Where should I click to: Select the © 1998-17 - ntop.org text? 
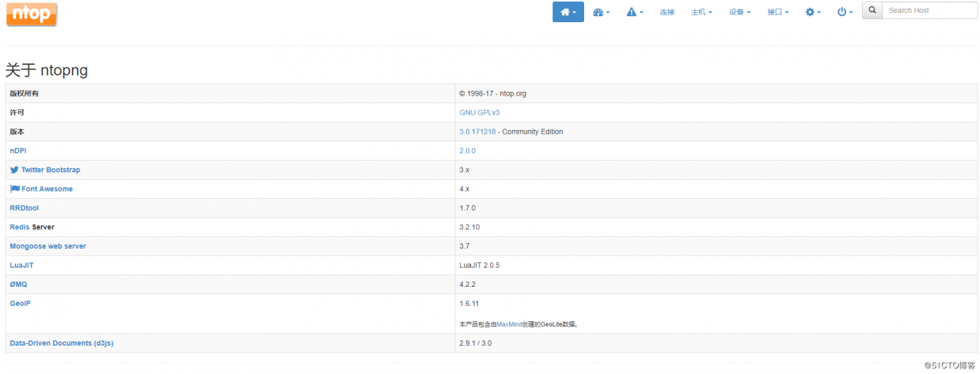pyautogui.click(x=492, y=93)
